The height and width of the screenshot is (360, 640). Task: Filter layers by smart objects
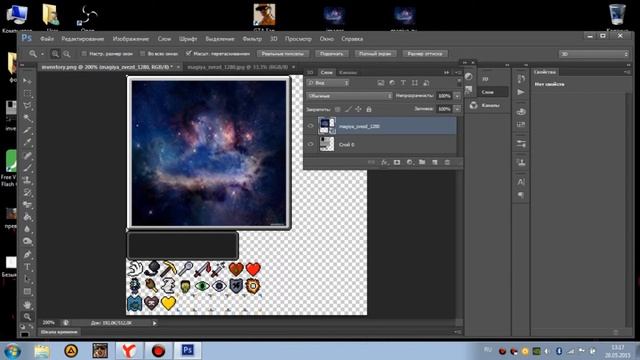coord(426,83)
